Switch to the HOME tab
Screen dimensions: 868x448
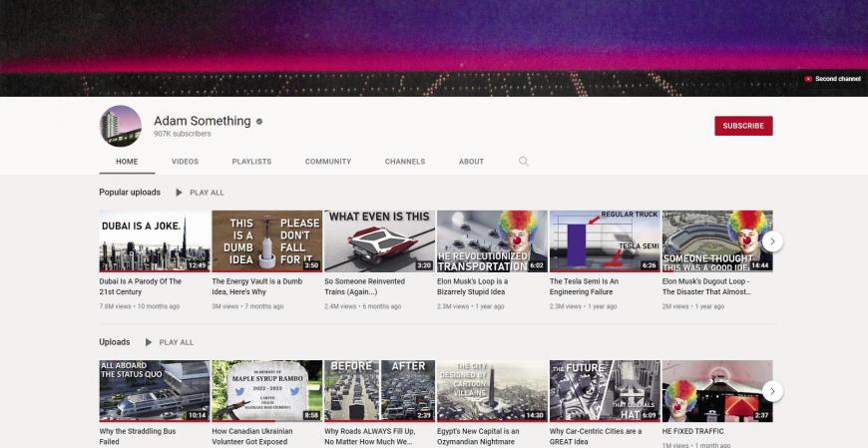(x=127, y=162)
